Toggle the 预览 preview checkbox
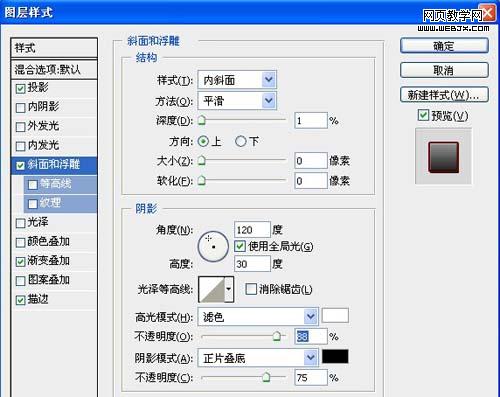This screenshot has height=397, width=500. [423, 115]
